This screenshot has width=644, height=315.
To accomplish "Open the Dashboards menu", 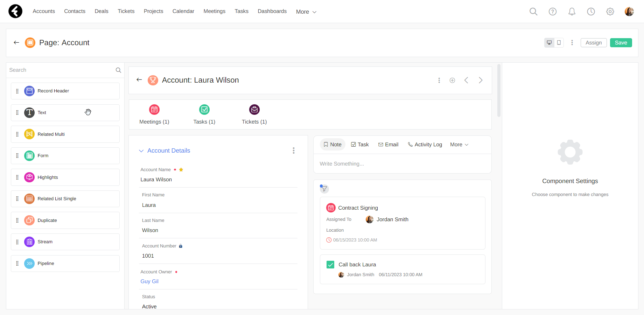I will pos(272,11).
